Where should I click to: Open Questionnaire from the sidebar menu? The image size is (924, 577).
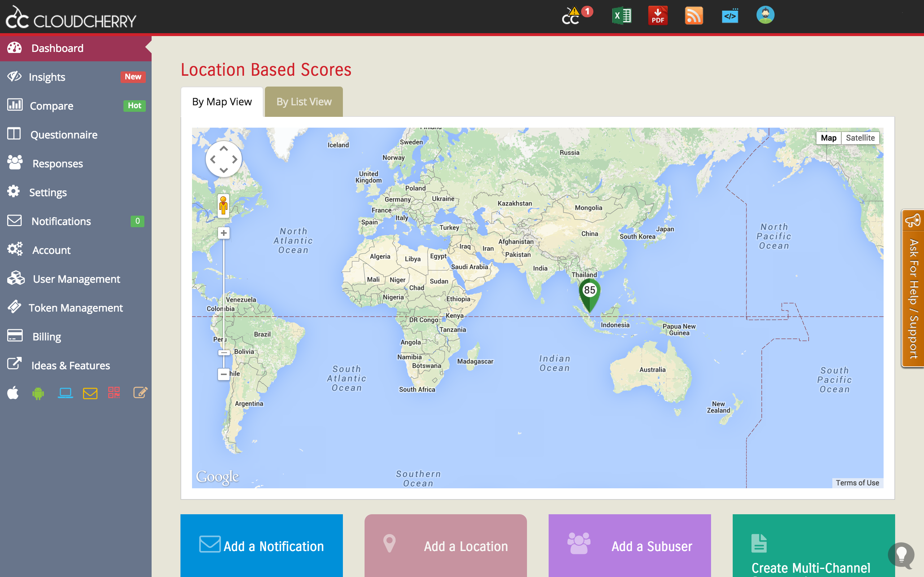coord(64,135)
